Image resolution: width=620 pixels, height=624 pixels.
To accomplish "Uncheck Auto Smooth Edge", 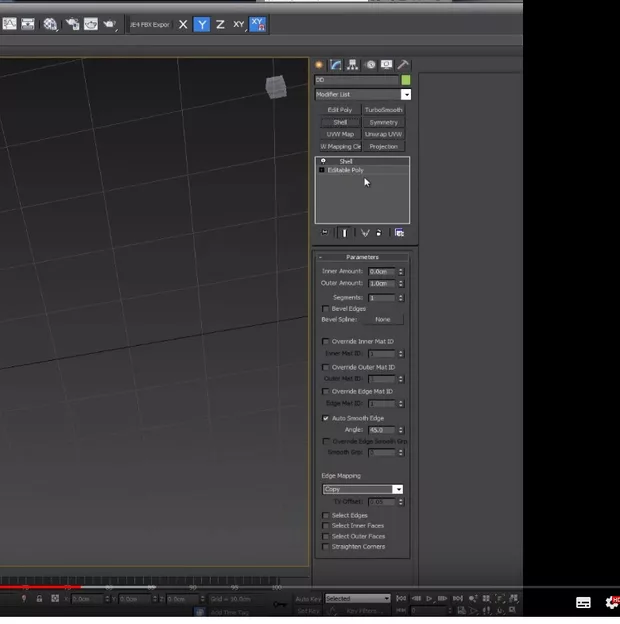I will click(326, 418).
